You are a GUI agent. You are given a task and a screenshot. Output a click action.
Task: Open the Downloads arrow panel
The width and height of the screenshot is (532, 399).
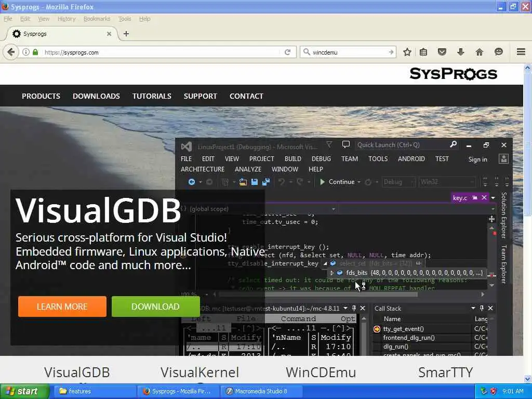(x=460, y=52)
